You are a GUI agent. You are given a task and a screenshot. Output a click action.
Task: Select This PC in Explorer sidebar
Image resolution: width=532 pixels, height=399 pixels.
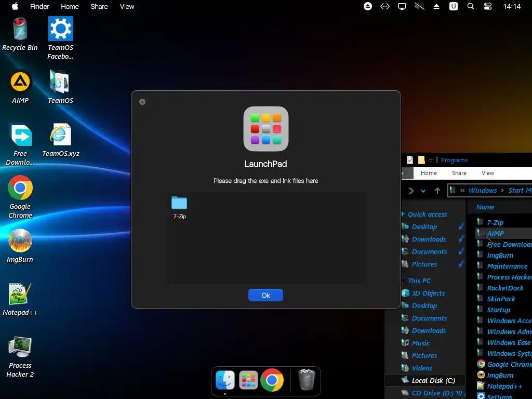point(419,281)
